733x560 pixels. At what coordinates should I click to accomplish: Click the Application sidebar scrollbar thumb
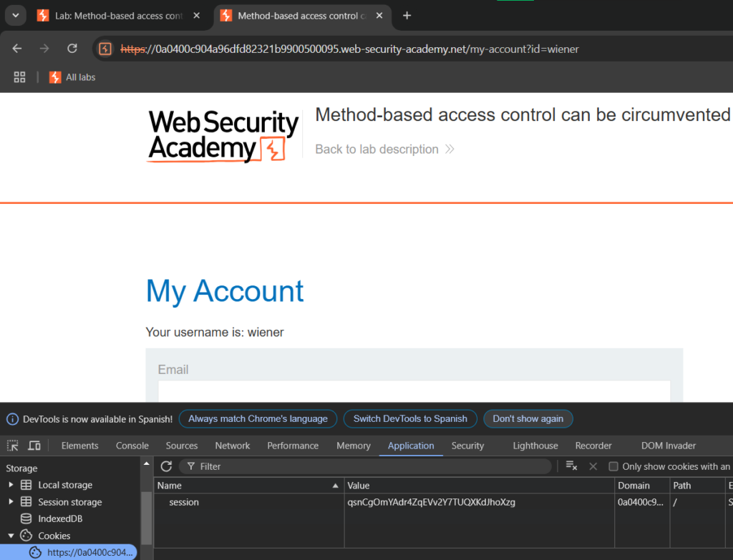[x=146, y=519]
